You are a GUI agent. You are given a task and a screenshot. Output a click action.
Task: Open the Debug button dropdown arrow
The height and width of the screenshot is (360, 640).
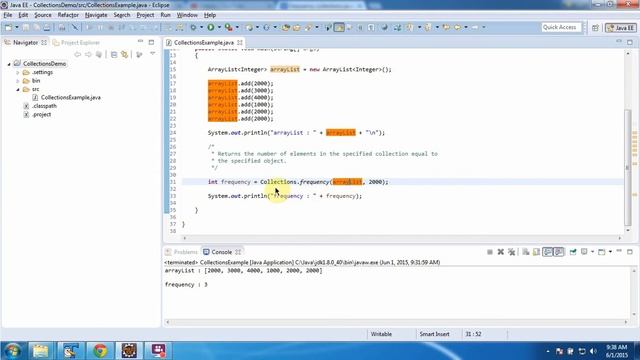(201, 27)
